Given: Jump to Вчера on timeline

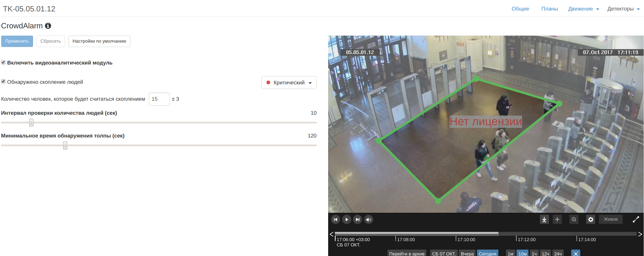Looking at the screenshot, I should click(x=467, y=253).
